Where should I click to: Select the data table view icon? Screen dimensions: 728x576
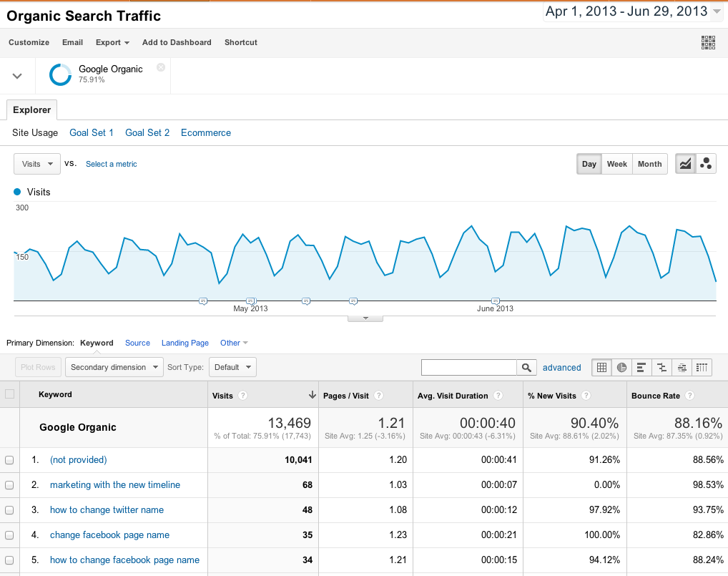(601, 368)
